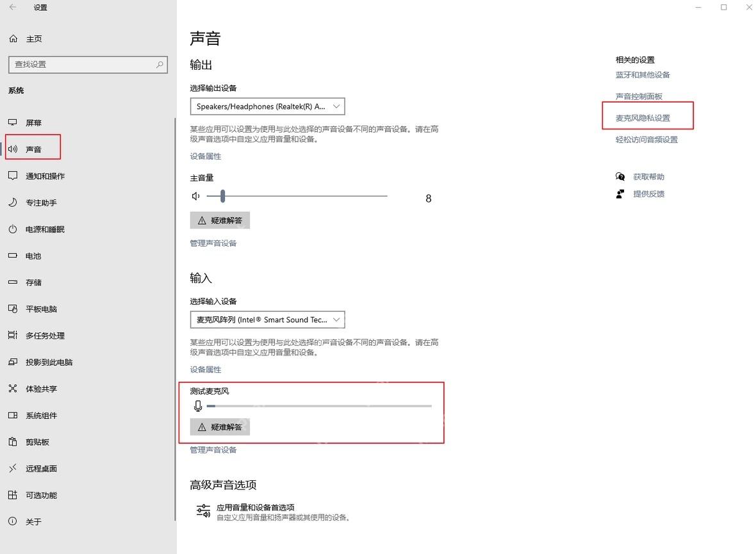Open the input device dropdown 麦克风阵列
This screenshot has width=756, height=554.
[268, 320]
